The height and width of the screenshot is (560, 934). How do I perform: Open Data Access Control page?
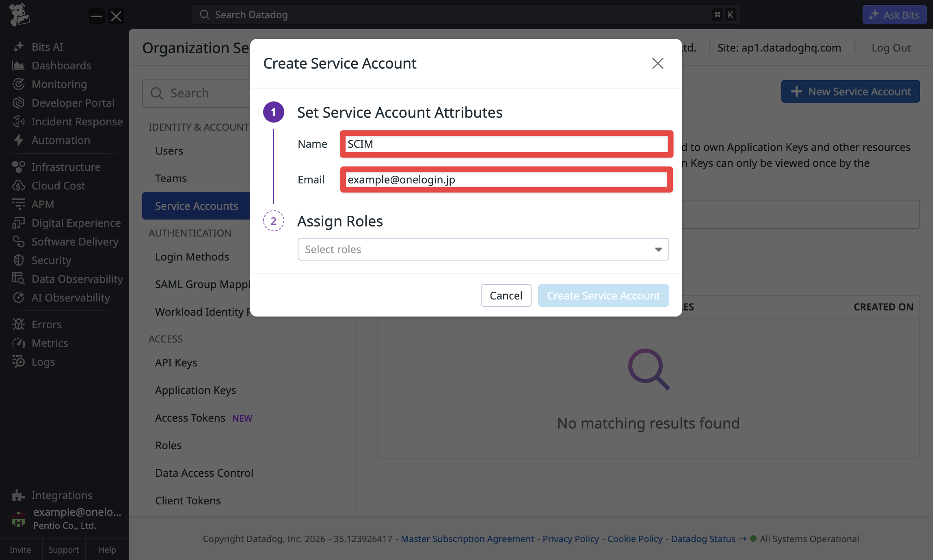204,473
